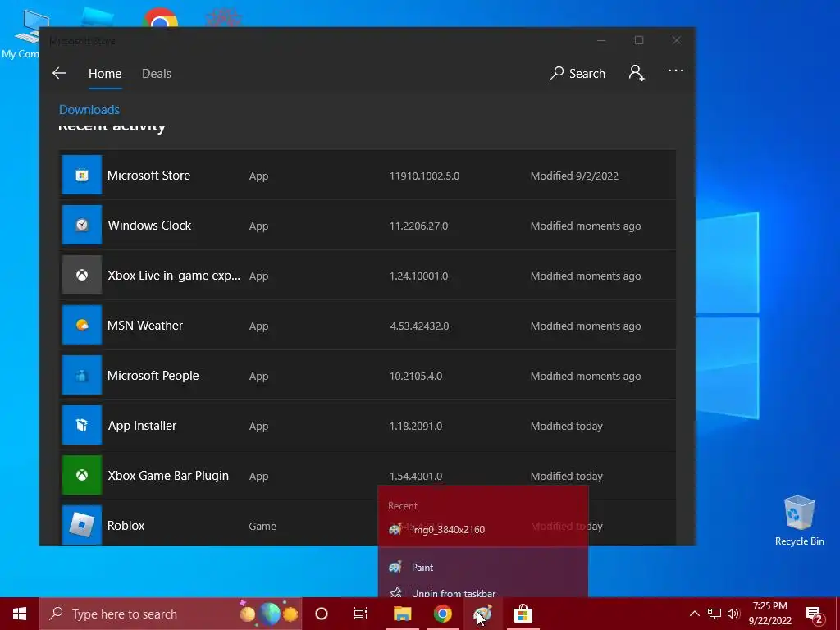Click the Microsoft Store taskbar icon
The image size is (840, 630).
tap(523, 614)
